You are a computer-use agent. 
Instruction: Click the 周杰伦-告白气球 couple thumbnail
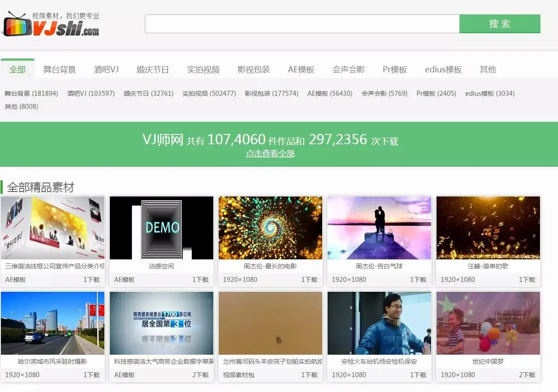click(x=379, y=227)
